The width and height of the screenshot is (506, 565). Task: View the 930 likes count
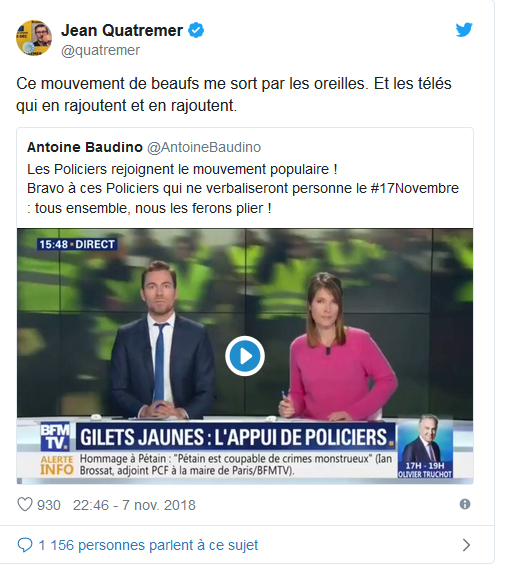click(x=49, y=505)
